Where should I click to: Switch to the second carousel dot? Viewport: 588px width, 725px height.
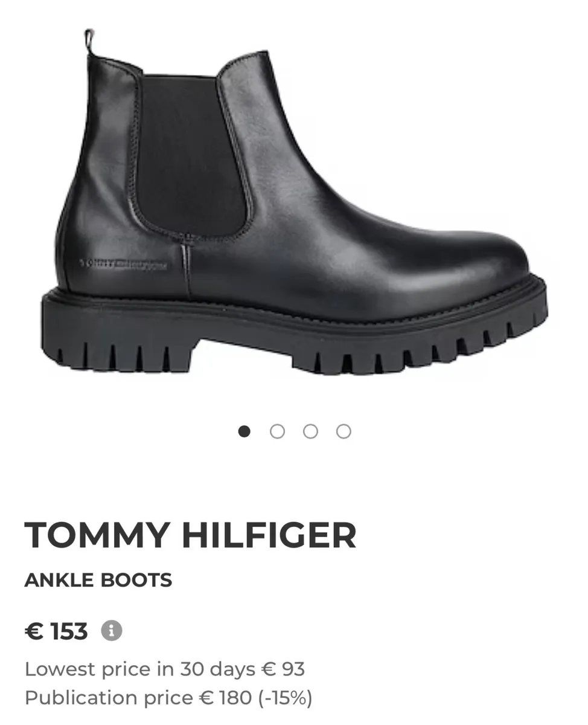tap(277, 431)
